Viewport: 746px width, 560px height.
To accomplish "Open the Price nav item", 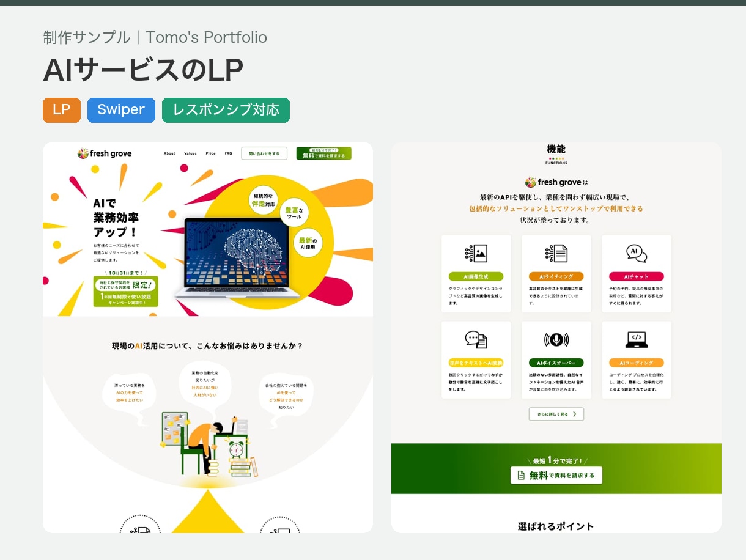I will 210,153.
